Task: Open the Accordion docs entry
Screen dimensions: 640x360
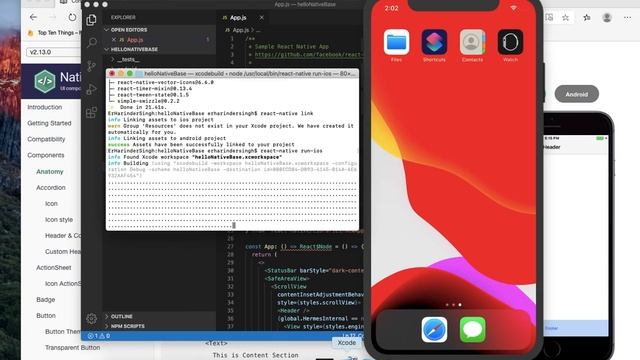Action: 51,187
